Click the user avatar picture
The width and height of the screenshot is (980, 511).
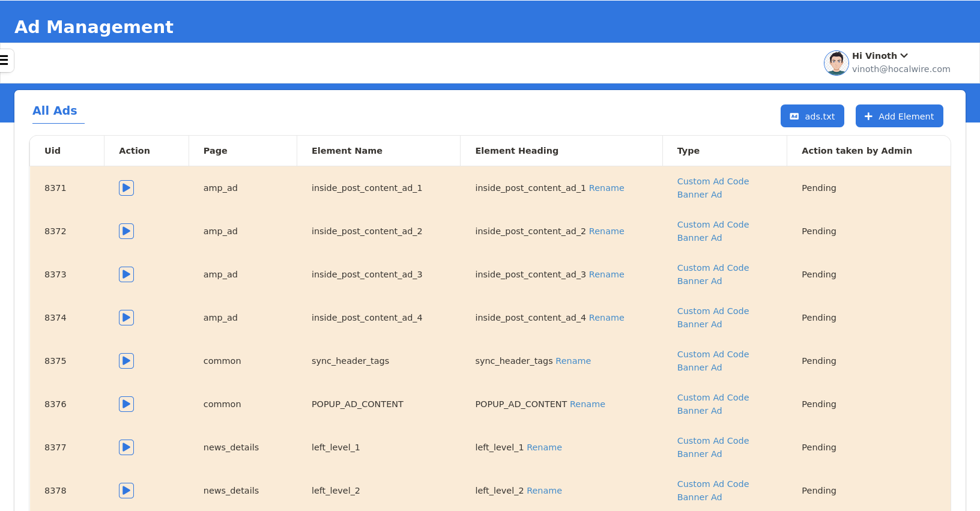[x=836, y=62]
